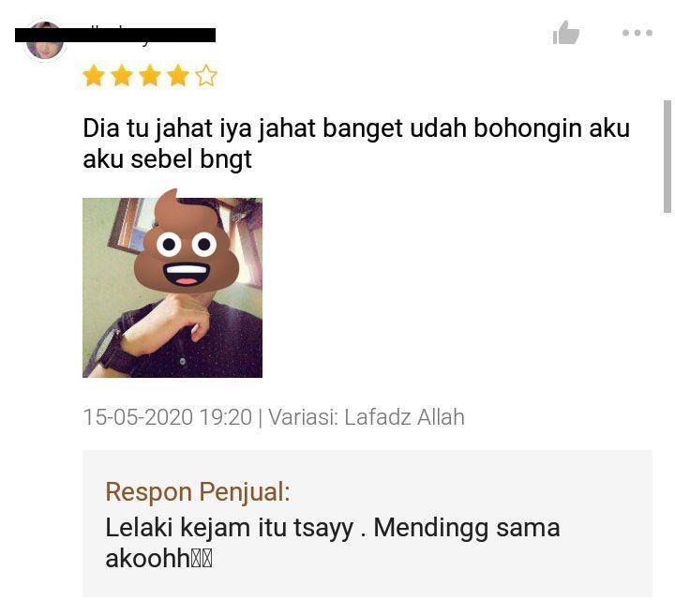Click the 'Respon Penjual:' heading

point(198,492)
